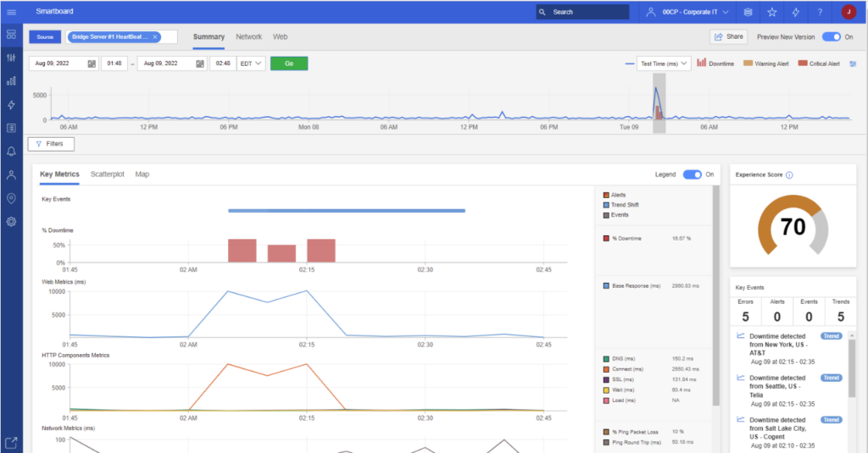Click the start date field Aug 09, 2022
Image resolution: width=868 pixels, height=453 pixels.
click(64, 64)
